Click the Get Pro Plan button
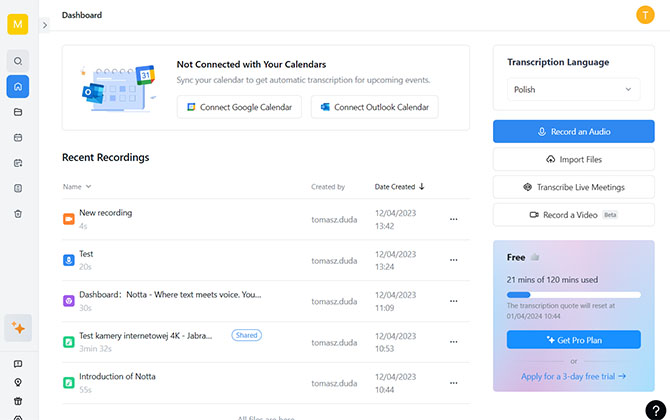 (573, 340)
